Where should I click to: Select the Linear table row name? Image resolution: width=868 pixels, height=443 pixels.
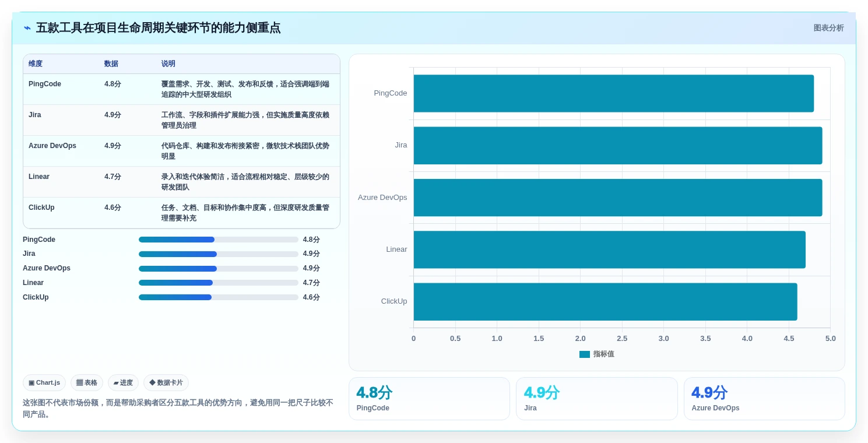(x=39, y=177)
